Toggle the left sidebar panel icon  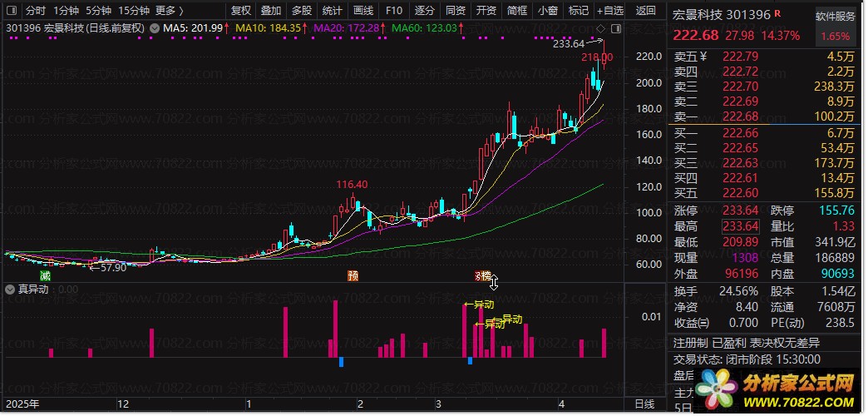[x=12, y=10]
